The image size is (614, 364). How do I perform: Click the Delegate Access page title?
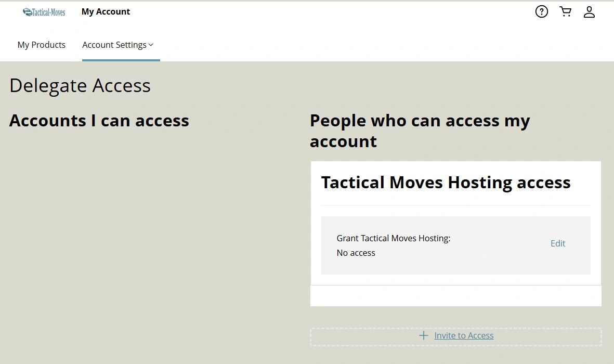tap(80, 85)
